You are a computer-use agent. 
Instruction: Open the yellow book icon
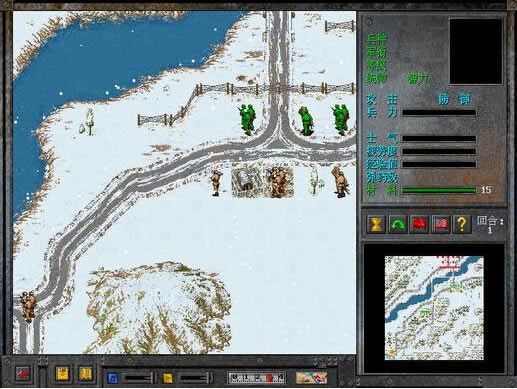coord(85,374)
